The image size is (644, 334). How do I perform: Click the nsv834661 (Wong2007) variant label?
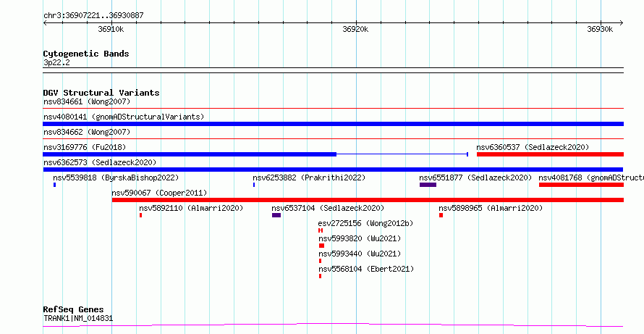click(x=87, y=101)
